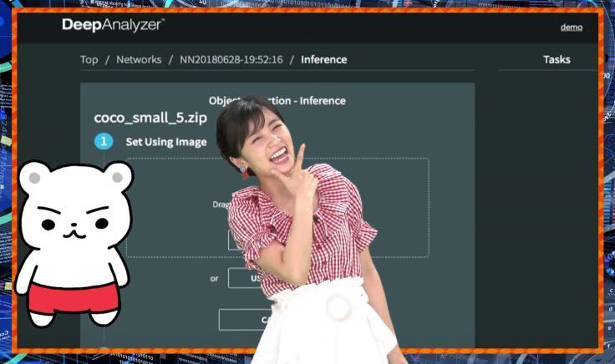Open the demo user link
The height and width of the screenshot is (364, 615).
pyautogui.click(x=571, y=27)
